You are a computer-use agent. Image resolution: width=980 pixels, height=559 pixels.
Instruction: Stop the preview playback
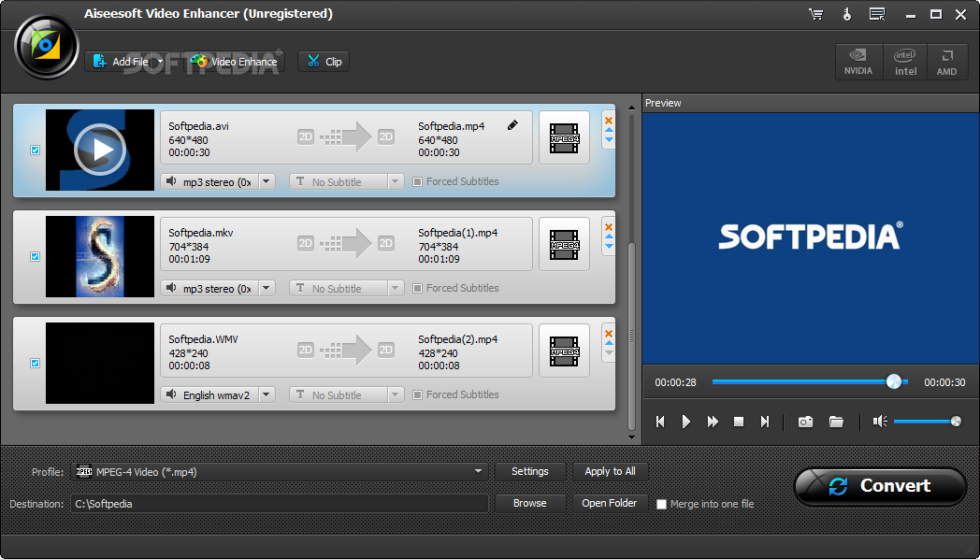coord(738,422)
